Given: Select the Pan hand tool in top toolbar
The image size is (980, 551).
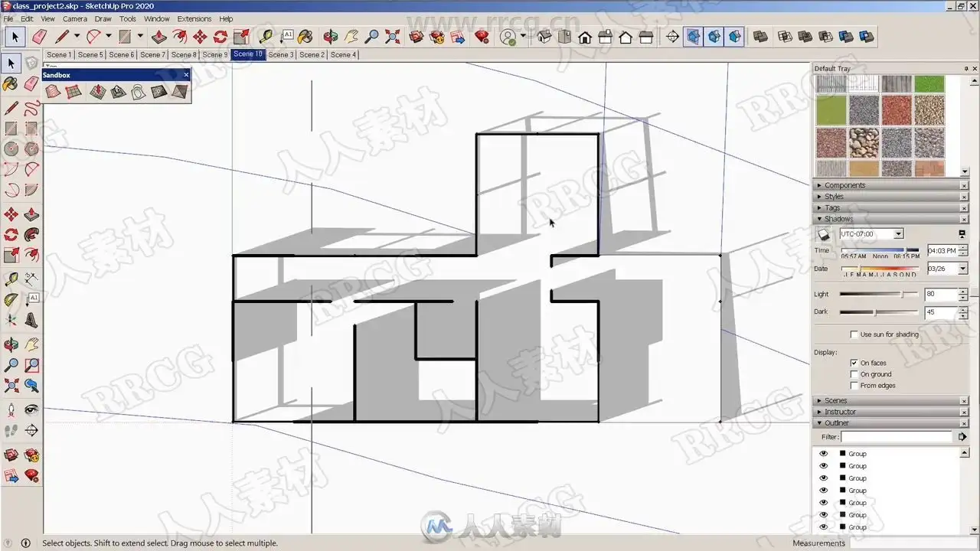Looking at the screenshot, I should coord(351,37).
